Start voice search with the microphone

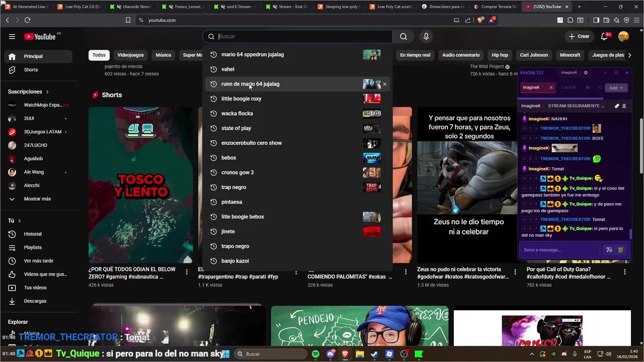(426, 36)
